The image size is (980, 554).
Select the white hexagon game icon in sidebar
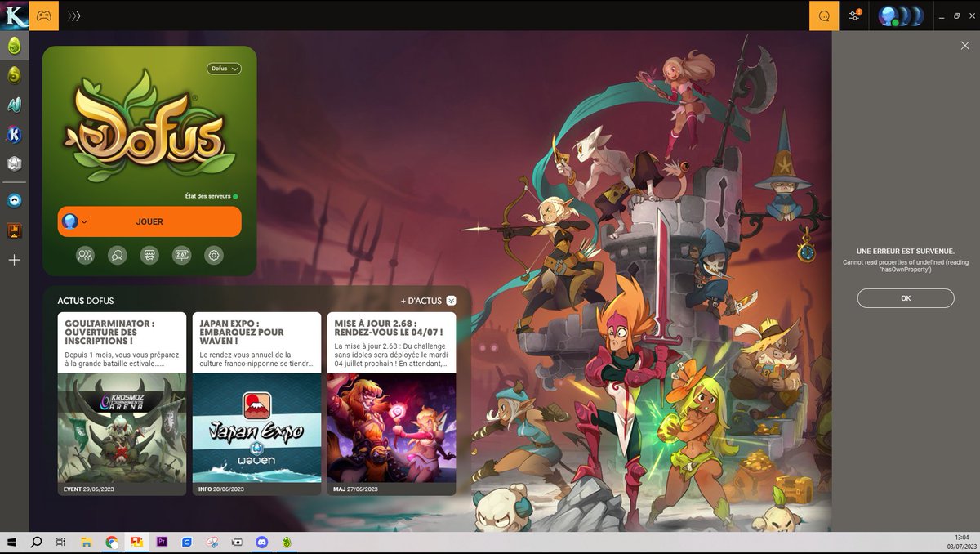[14, 163]
